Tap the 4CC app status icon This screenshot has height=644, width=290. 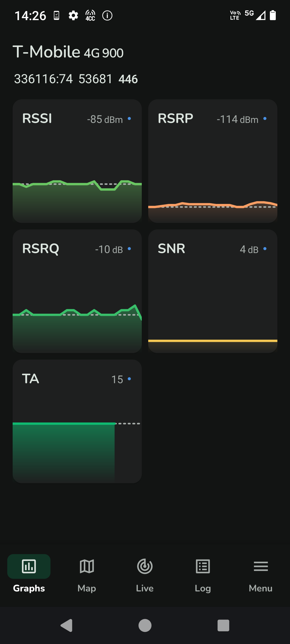coord(90,16)
